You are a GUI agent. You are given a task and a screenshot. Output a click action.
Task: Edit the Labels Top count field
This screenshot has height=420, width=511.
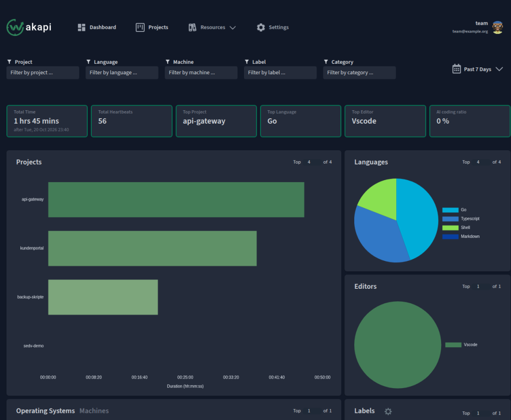(482, 413)
